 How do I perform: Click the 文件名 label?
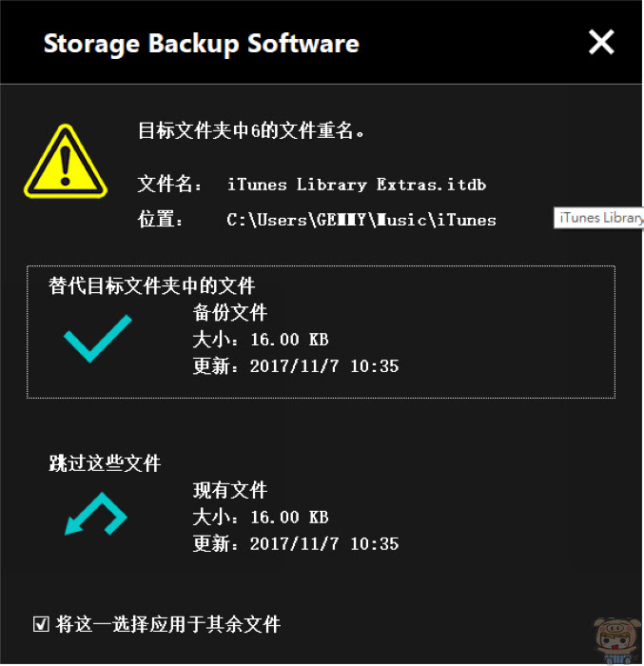tap(169, 185)
